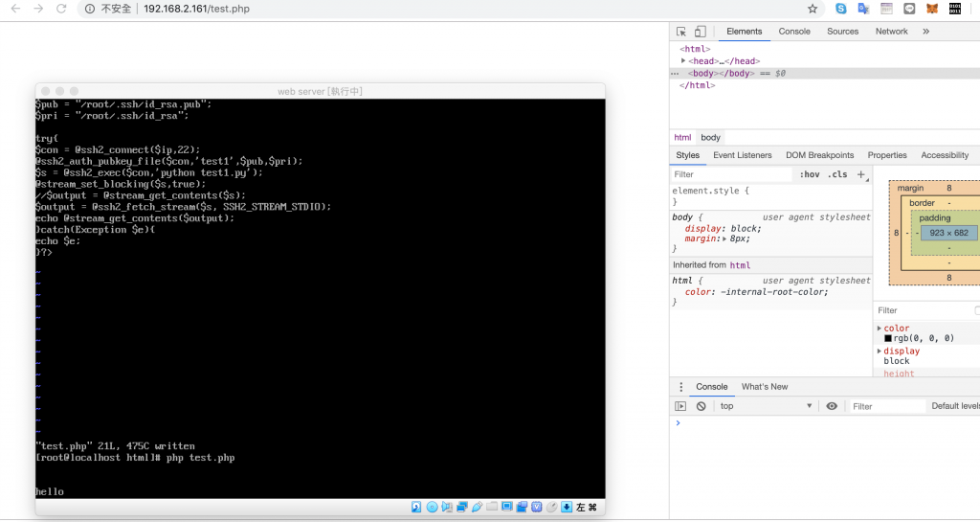Viewport: 980px width, 522px height.
Task: Toggle the live expression eye icon
Action: [x=832, y=406]
